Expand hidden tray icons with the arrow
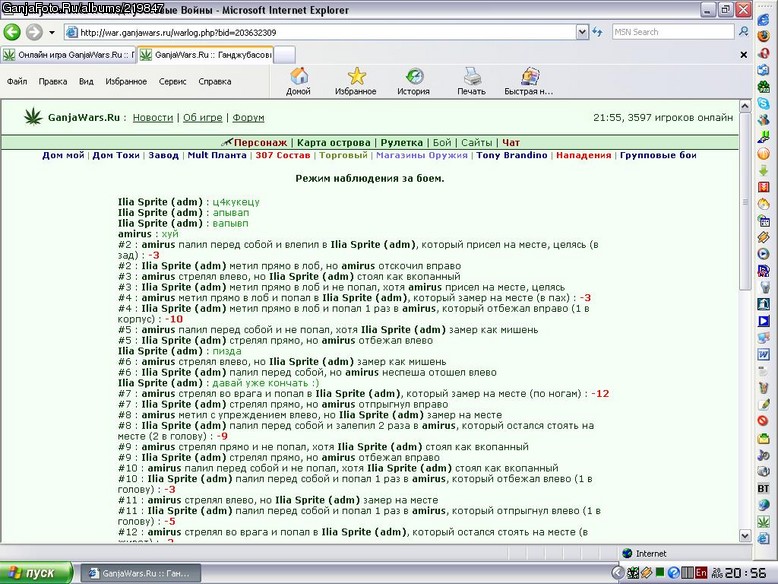This screenshot has width=778, height=584. pyautogui.click(x=617, y=573)
